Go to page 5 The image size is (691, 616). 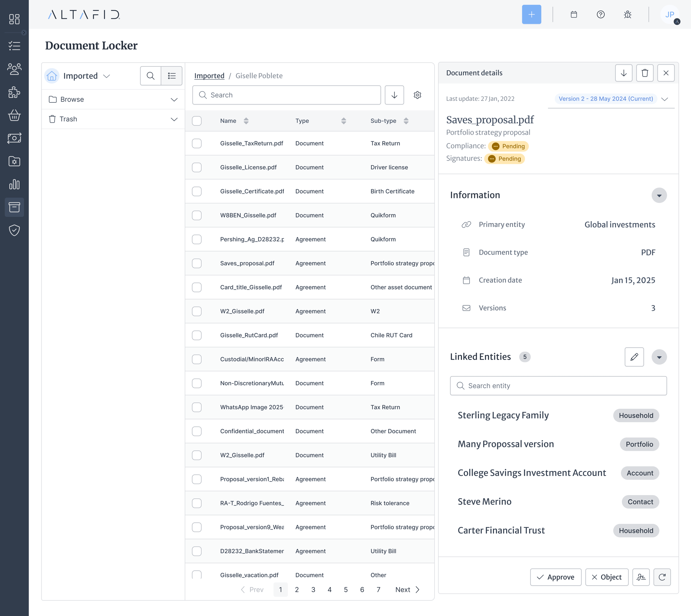click(x=346, y=589)
